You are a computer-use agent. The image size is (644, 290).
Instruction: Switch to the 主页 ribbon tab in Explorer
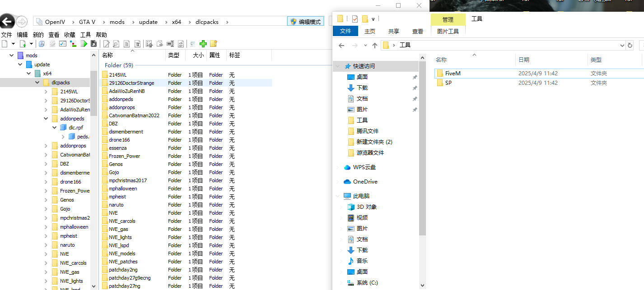tap(370, 31)
